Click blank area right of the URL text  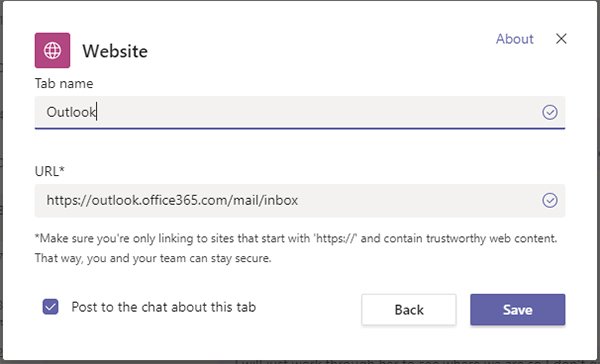[x=417, y=201]
